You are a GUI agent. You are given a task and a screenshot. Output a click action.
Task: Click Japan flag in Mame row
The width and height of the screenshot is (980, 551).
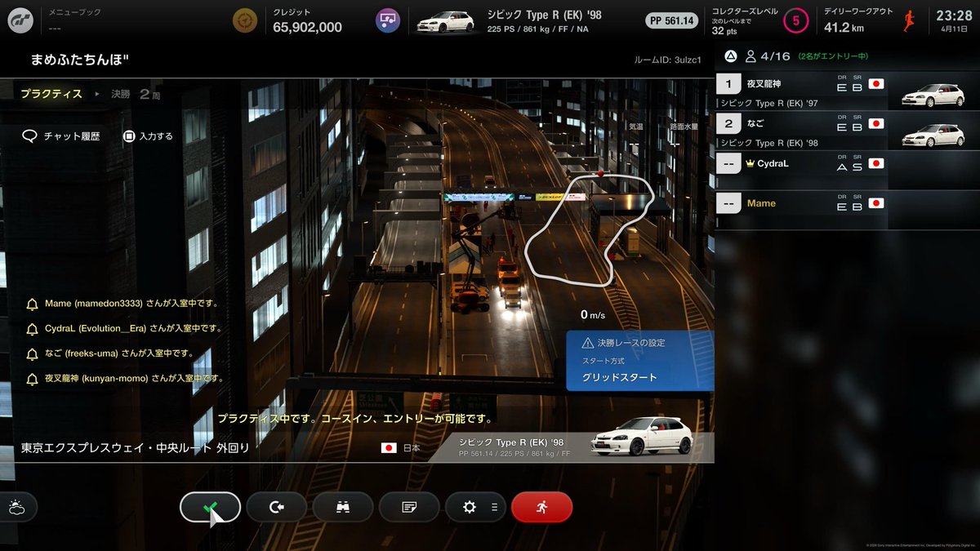(x=876, y=203)
